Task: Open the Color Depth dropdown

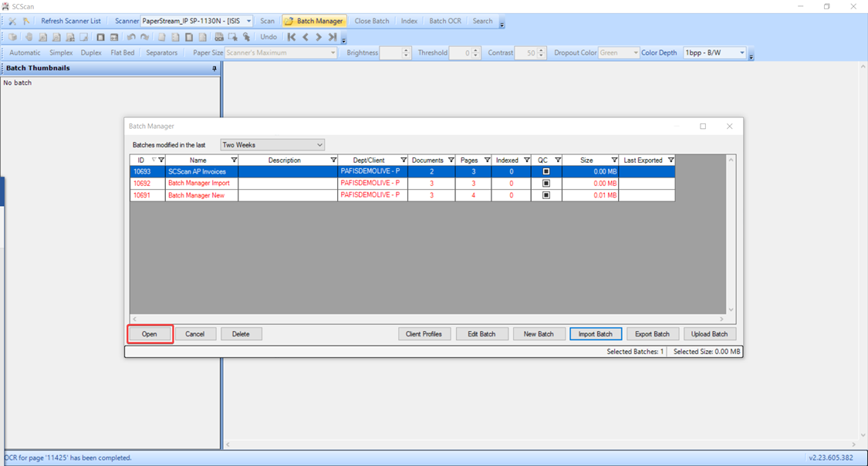Action: tap(742, 53)
